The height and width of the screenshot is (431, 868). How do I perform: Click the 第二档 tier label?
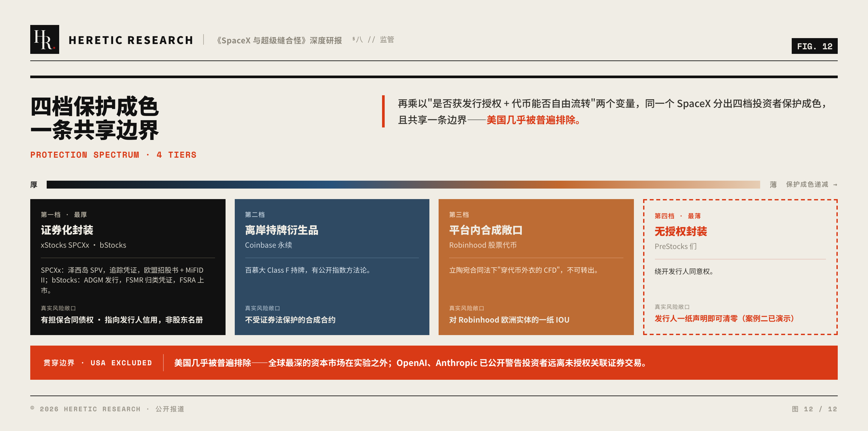[x=255, y=215]
